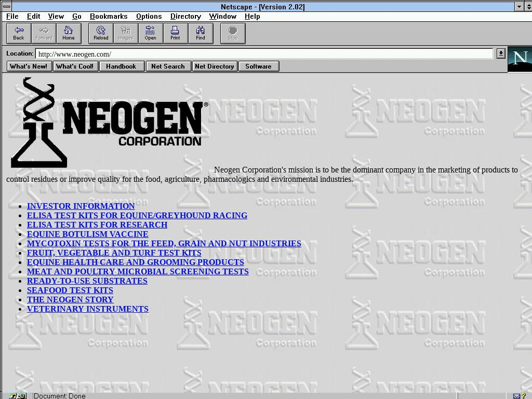Open the INVESTOR INFORMATION link
Image resolution: width=532 pixels, height=399 pixels.
81,206
